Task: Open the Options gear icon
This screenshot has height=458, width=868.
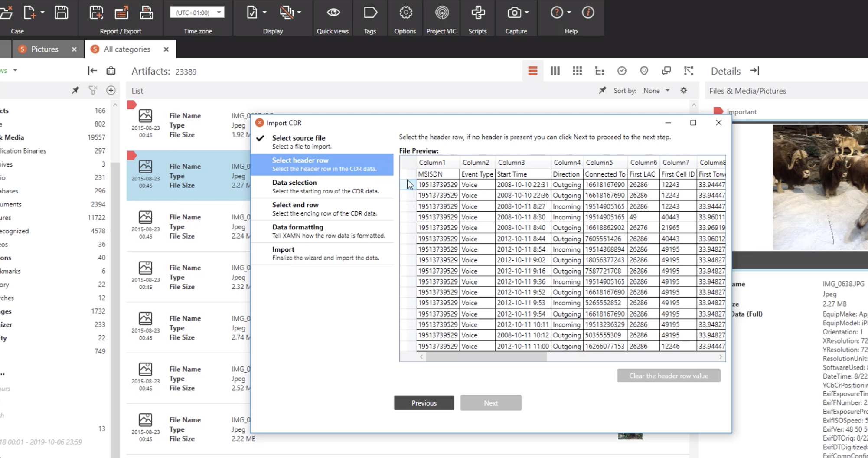Action: point(405,13)
